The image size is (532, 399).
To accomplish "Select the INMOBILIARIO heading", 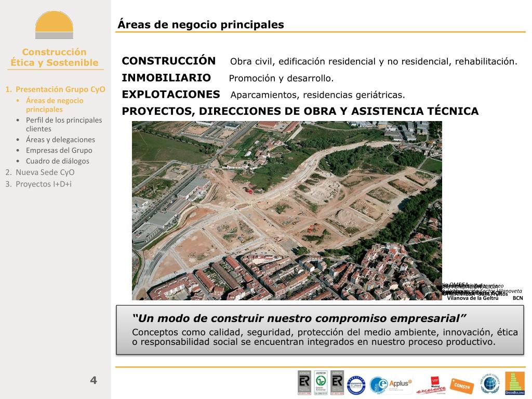I will pyautogui.click(x=166, y=78).
